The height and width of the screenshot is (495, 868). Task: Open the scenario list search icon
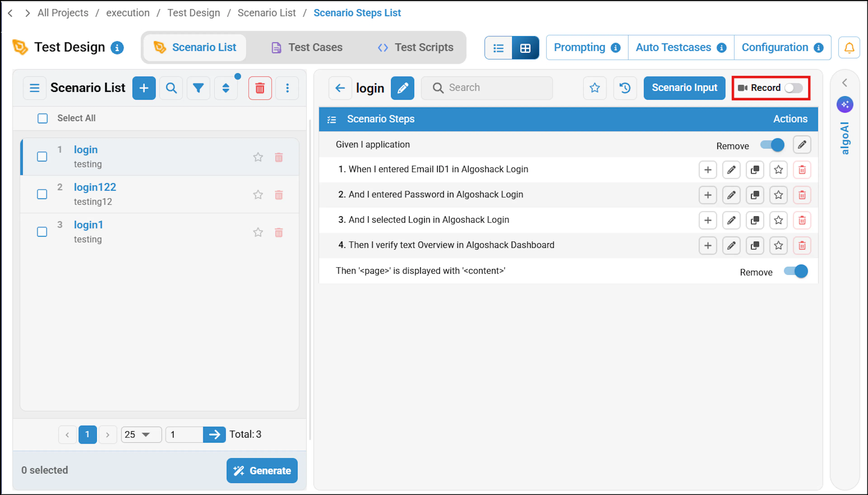click(x=171, y=88)
